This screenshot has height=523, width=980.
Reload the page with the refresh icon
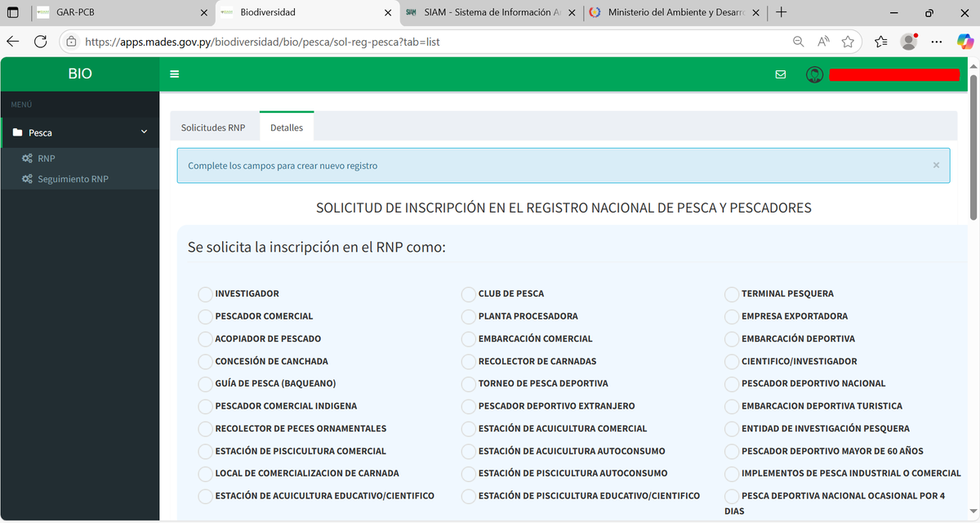pyautogui.click(x=41, y=41)
